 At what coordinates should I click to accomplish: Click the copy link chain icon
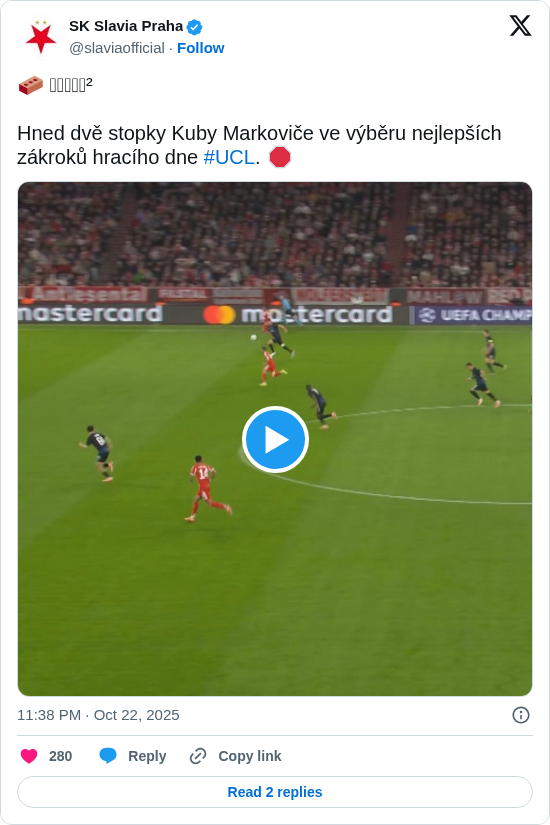click(198, 756)
